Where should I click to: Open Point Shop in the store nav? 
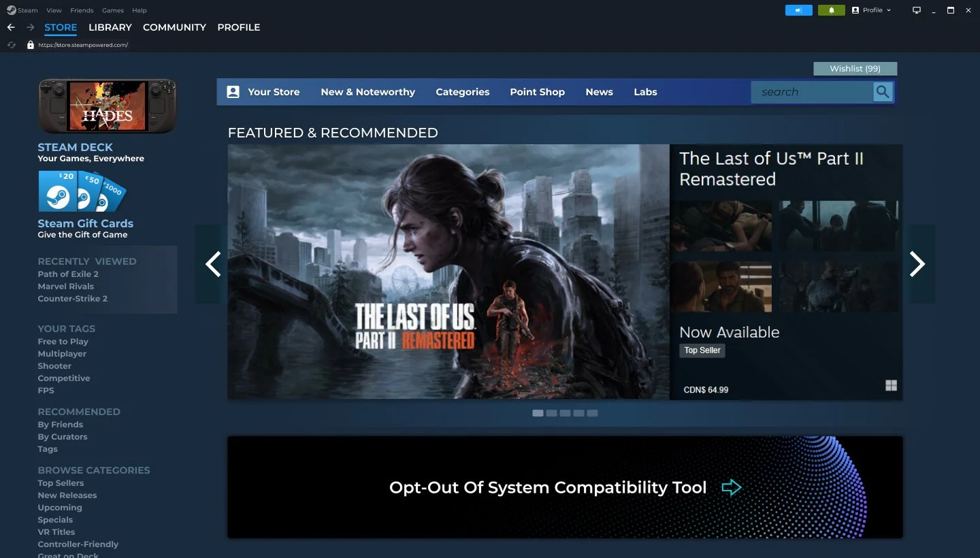(538, 92)
